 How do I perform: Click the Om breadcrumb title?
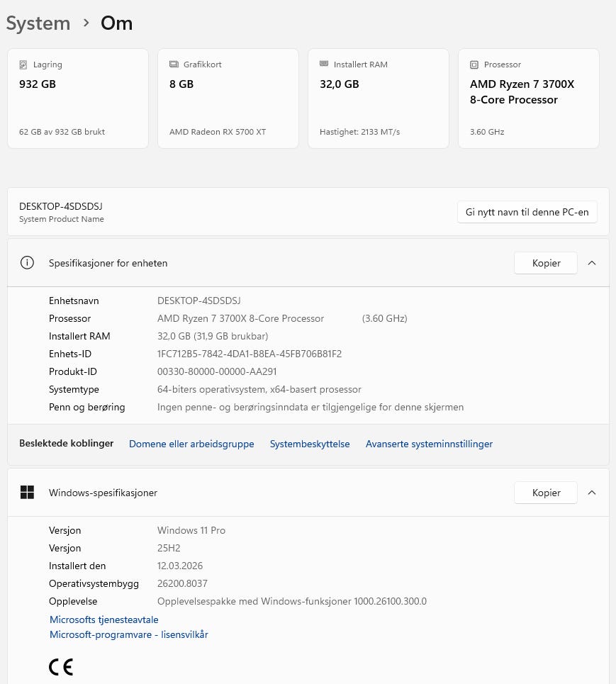tap(116, 23)
